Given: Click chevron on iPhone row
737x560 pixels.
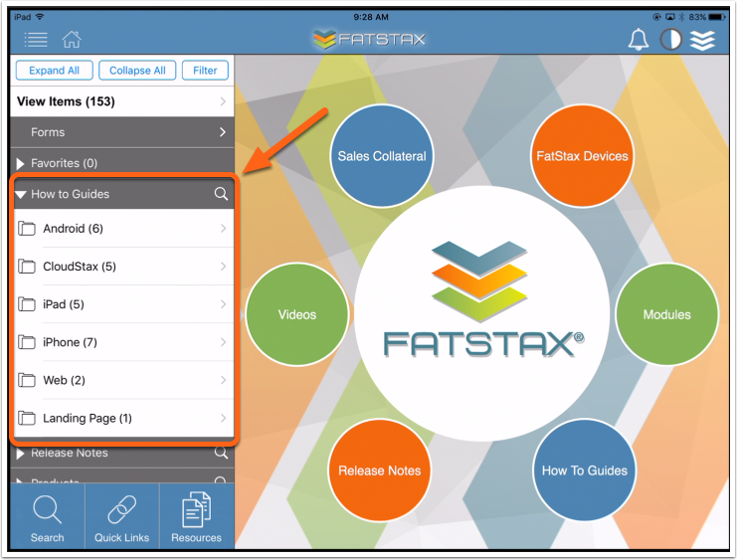Looking at the screenshot, I should click(x=223, y=342).
